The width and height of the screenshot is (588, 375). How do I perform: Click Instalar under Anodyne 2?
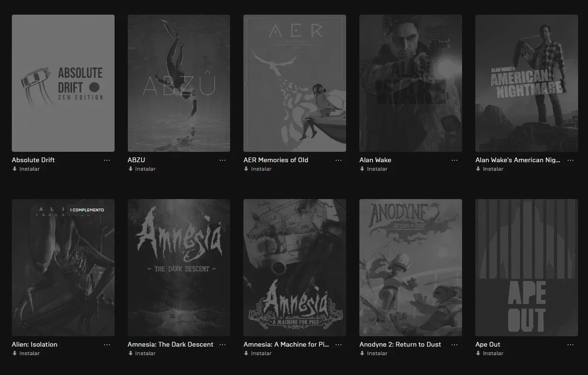(374, 353)
